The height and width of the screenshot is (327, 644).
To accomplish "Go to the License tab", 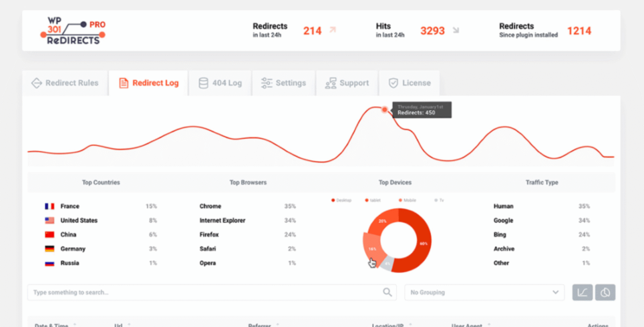I will coord(410,83).
